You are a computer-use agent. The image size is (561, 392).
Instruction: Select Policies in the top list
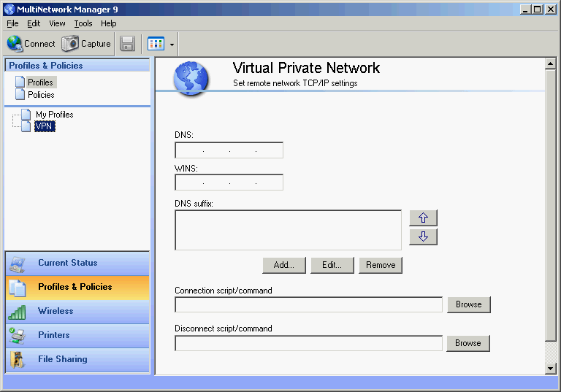pyautogui.click(x=41, y=95)
